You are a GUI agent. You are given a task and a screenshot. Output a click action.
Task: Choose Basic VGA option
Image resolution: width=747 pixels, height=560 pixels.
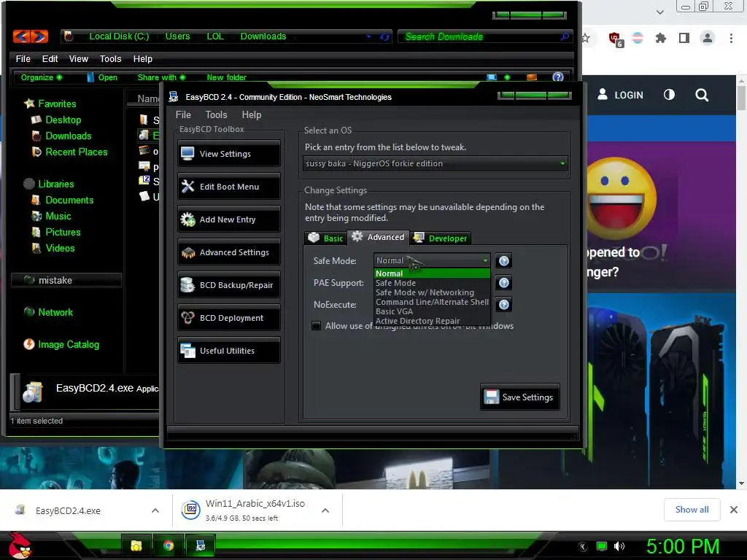click(432, 311)
